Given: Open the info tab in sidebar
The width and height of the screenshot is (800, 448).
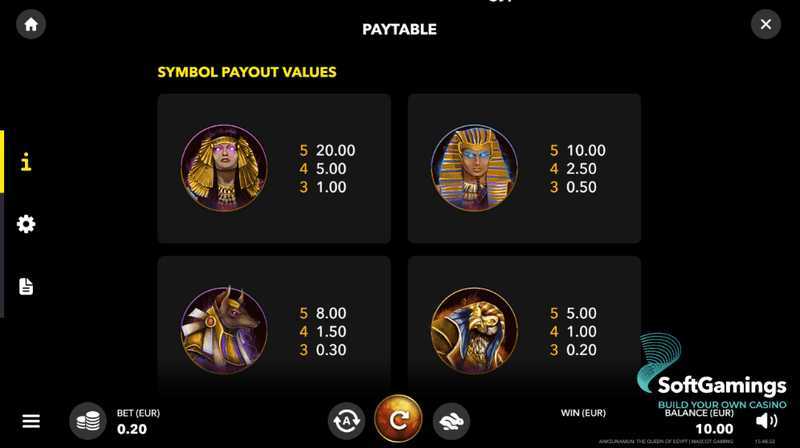Looking at the screenshot, I should pyautogui.click(x=26, y=162).
